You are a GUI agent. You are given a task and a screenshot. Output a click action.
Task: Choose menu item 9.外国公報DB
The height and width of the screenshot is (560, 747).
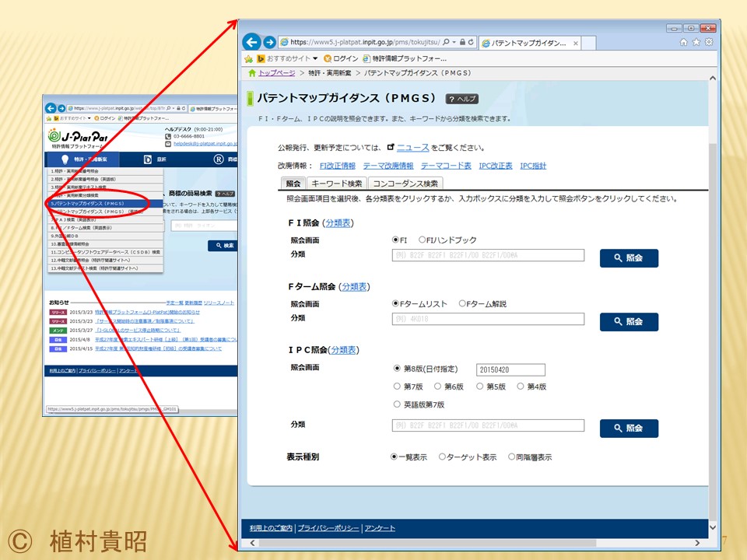pyautogui.click(x=106, y=236)
